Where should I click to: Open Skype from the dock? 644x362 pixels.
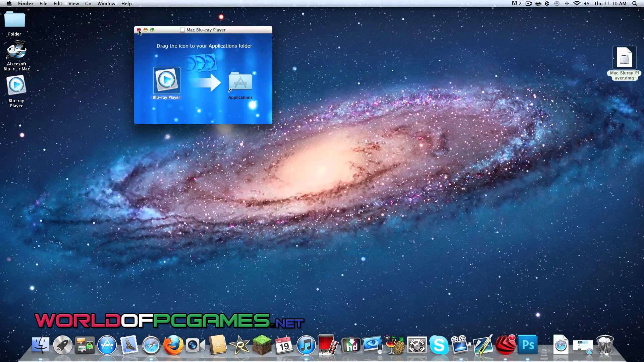439,345
